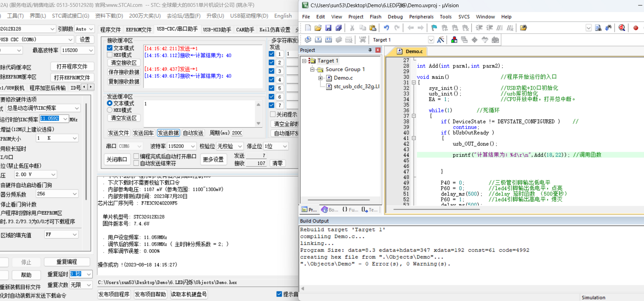
Task: Open 停止位 1位 dropdown
Action: point(276,146)
